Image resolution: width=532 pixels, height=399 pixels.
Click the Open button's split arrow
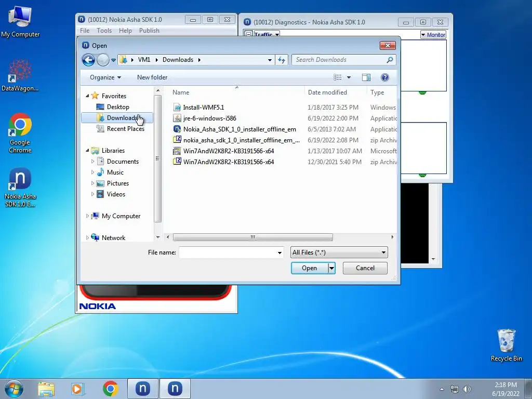click(331, 268)
